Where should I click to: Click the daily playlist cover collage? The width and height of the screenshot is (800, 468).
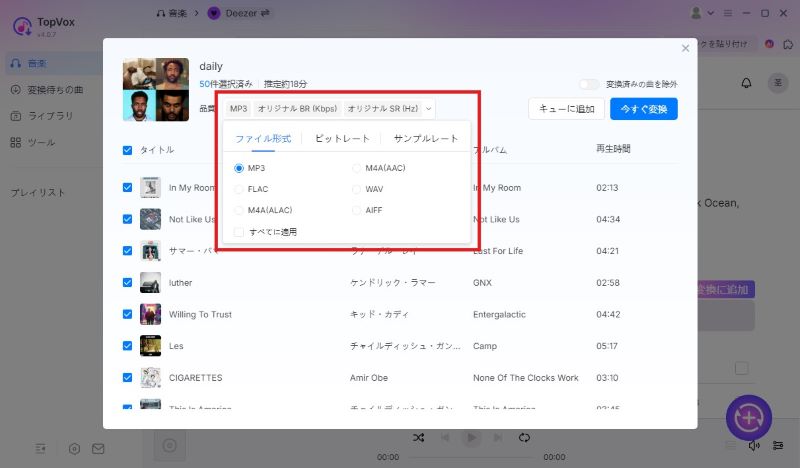click(156, 89)
